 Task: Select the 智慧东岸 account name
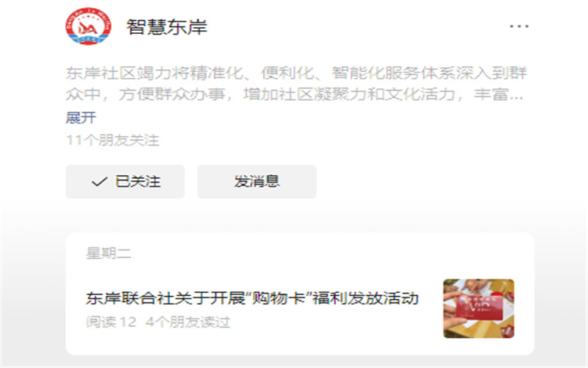point(167,26)
